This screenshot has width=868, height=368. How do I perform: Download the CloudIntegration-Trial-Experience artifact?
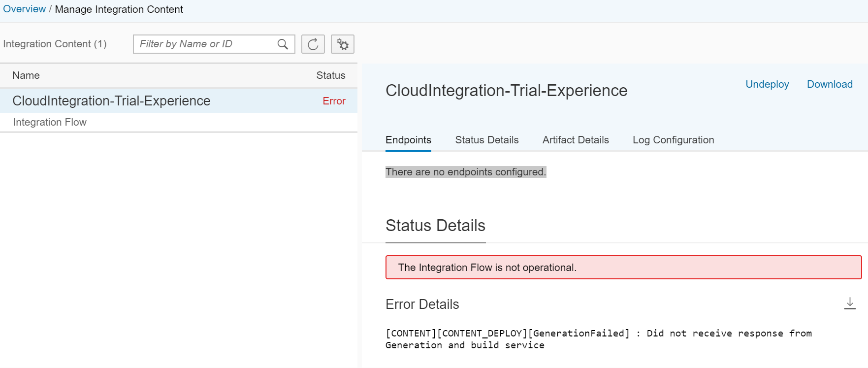(830, 84)
